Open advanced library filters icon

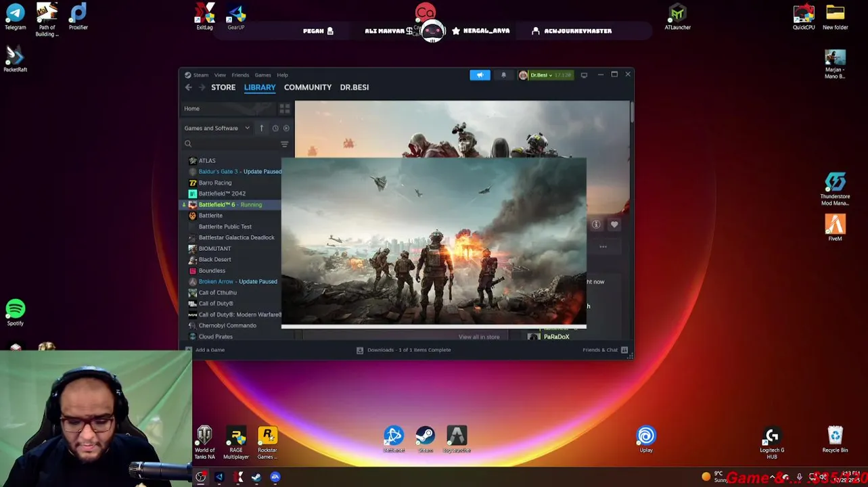click(285, 144)
